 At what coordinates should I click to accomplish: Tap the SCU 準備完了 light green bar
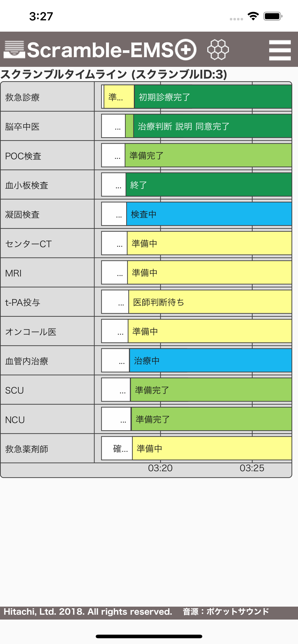tap(211, 390)
